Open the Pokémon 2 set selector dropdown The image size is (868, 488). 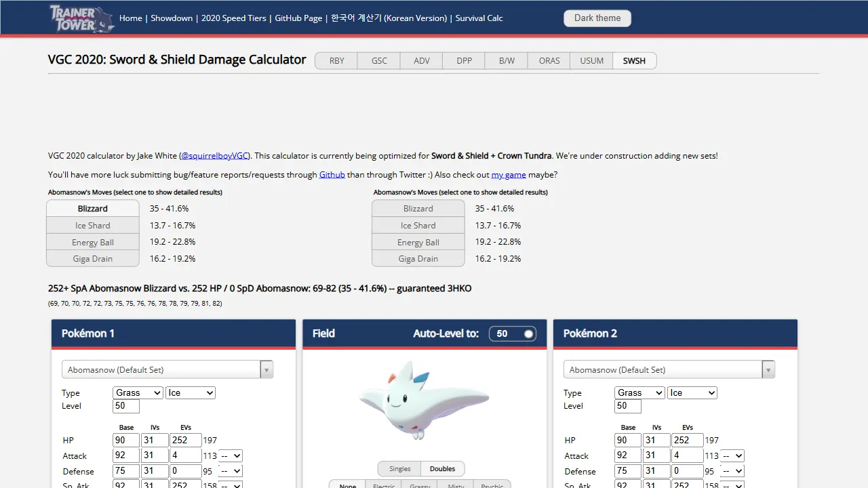(669, 369)
